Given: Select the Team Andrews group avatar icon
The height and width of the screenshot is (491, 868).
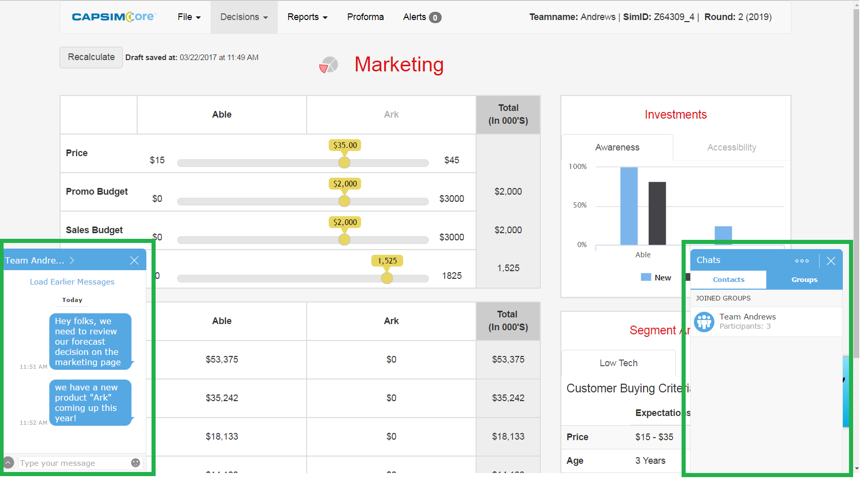Looking at the screenshot, I should tap(704, 322).
